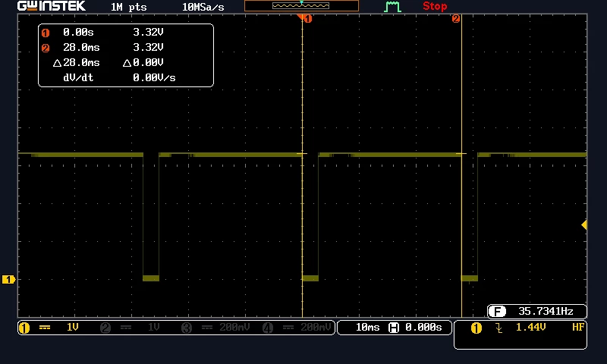Click the HF trigger coupling label
Image resolution: width=607 pixels, height=364 pixels.
click(578, 328)
